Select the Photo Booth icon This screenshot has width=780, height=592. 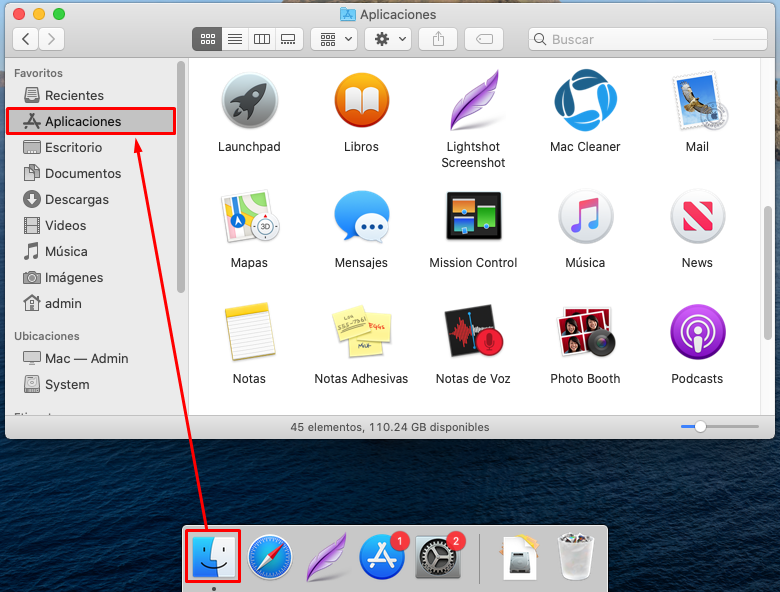pyautogui.click(x=585, y=332)
